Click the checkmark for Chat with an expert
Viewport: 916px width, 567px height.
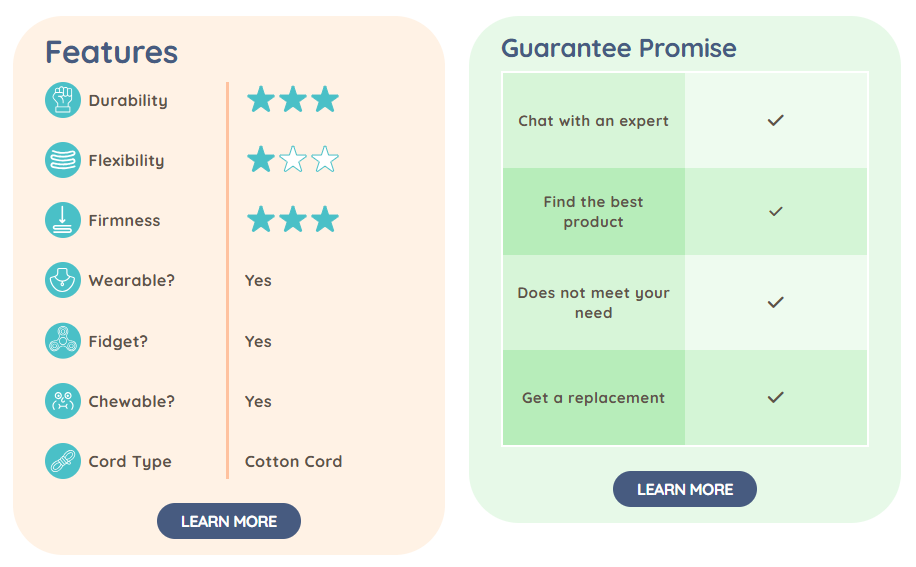(775, 120)
